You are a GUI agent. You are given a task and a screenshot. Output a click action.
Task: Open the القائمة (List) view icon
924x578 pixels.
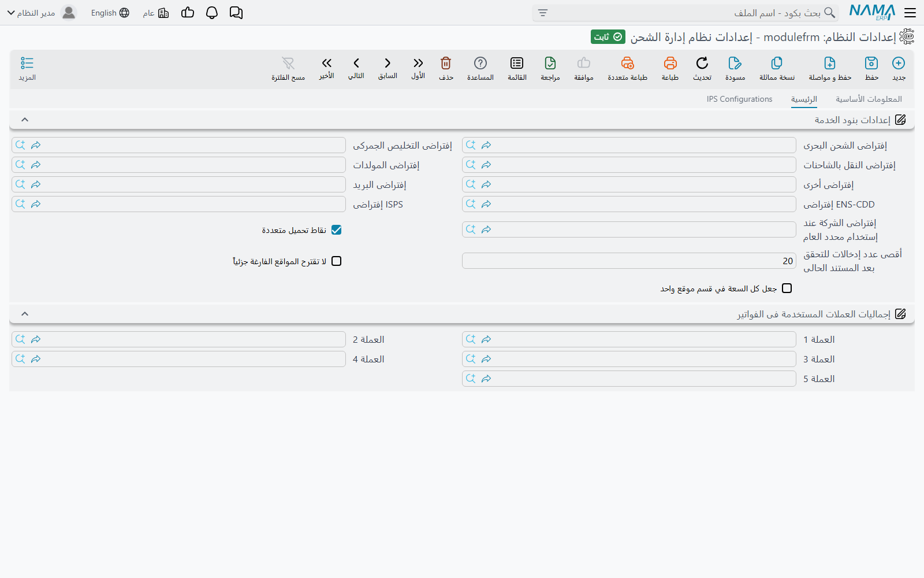[x=517, y=63]
